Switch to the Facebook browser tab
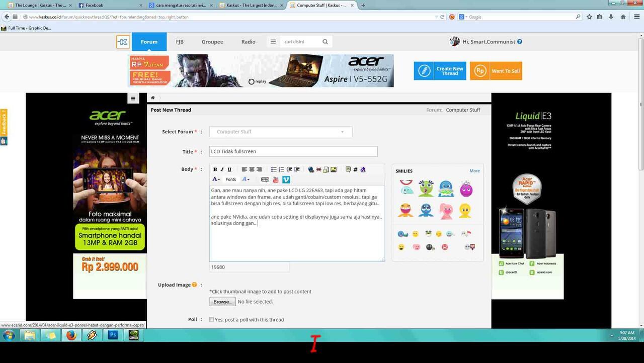 coord(111,5)
